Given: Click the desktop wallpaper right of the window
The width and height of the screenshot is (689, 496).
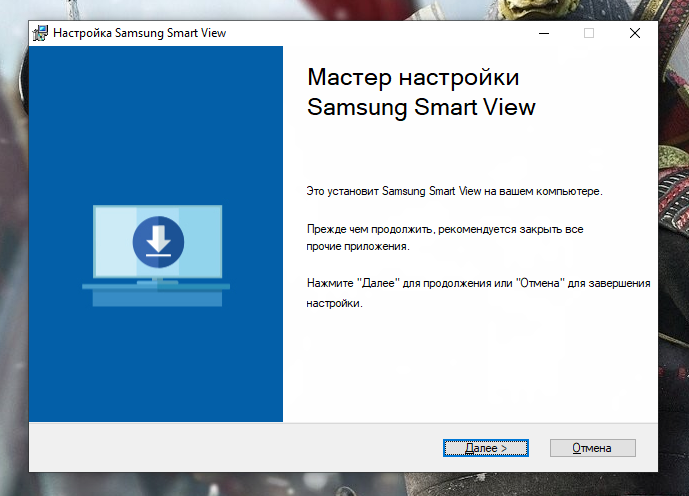Looking at the screenshot, I should (x=673, y=250).
